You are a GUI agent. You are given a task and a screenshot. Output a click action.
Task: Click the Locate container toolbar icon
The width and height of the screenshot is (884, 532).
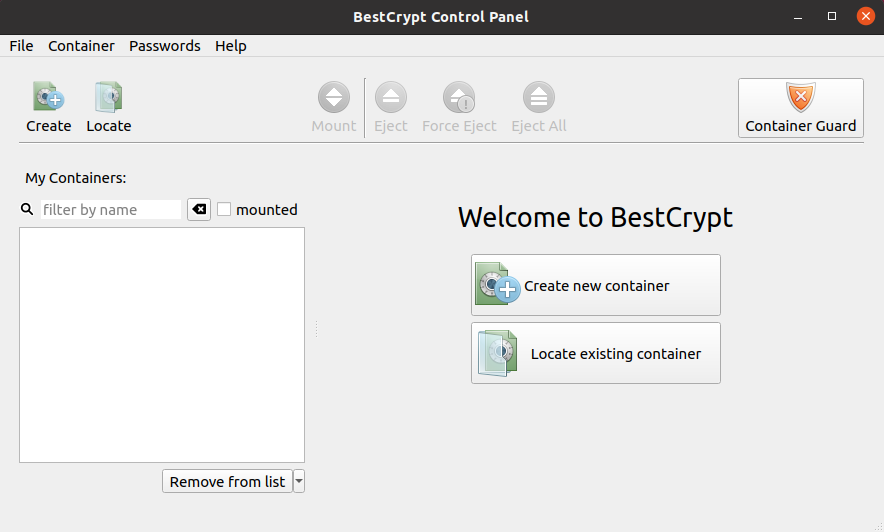click(x=109, y=97)
